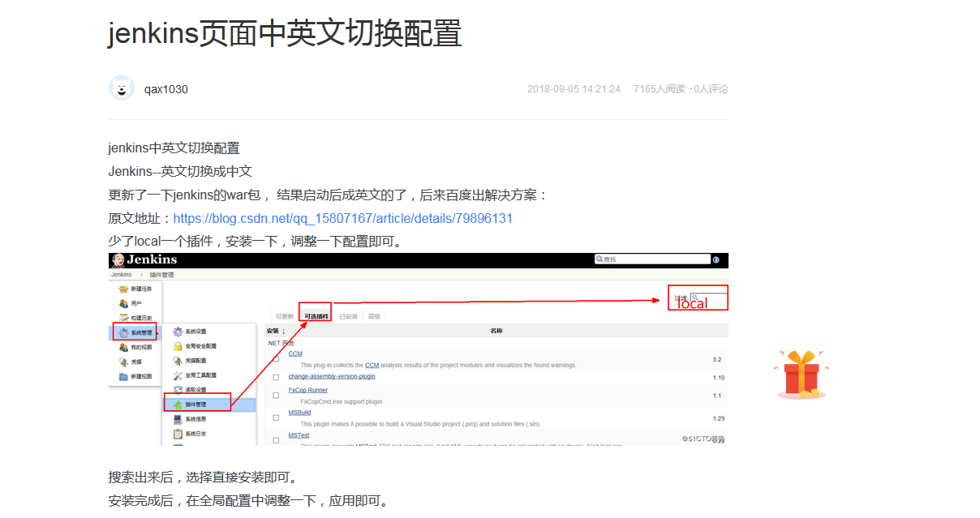Click the 过滤 filter input box
This screenshot has width=980, height=518.
pyautogui.click(x=707, y=298)
